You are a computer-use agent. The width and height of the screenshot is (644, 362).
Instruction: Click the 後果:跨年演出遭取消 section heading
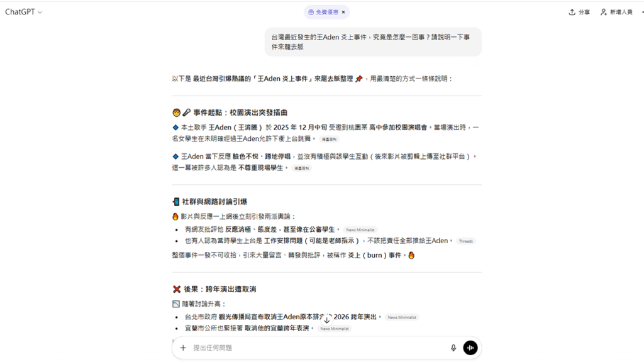click(x=219, y=289)
